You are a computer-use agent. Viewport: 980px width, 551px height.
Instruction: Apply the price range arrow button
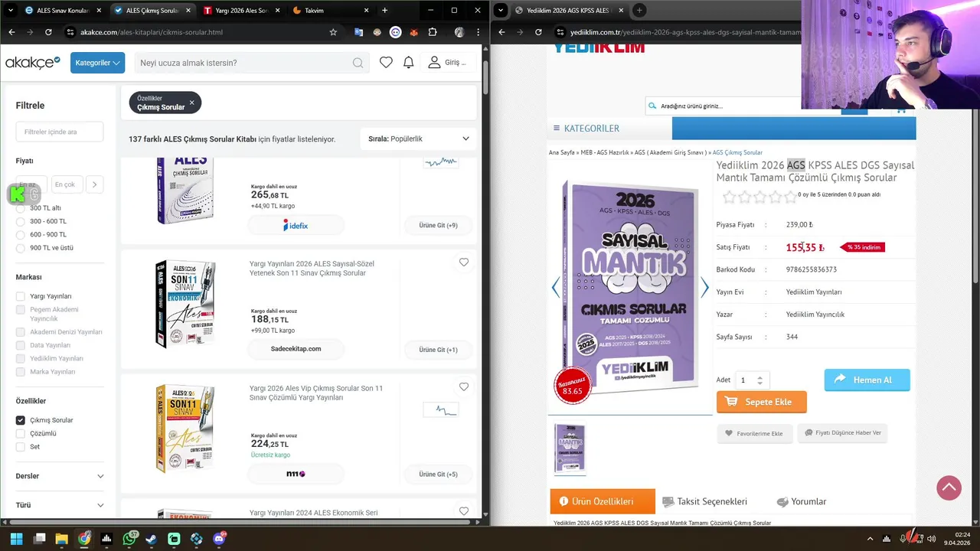click(x=94, y=184)
